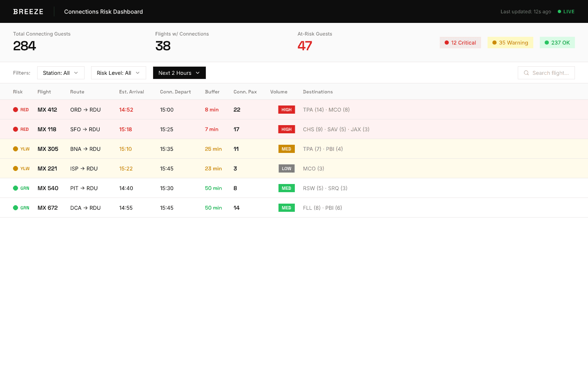Open the Station: All filter dropdown
The width and height of the screenshot is (588, 368).
coord(61,73)
